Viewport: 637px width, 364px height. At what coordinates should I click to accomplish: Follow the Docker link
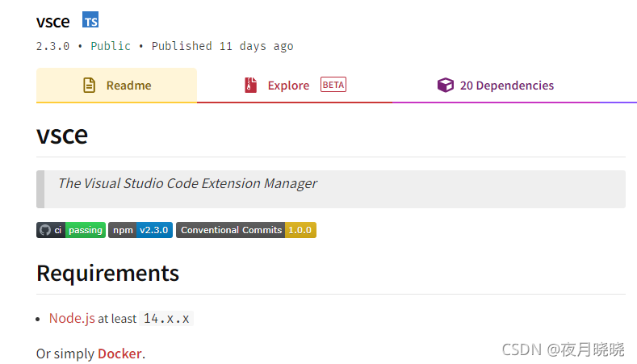119,354
